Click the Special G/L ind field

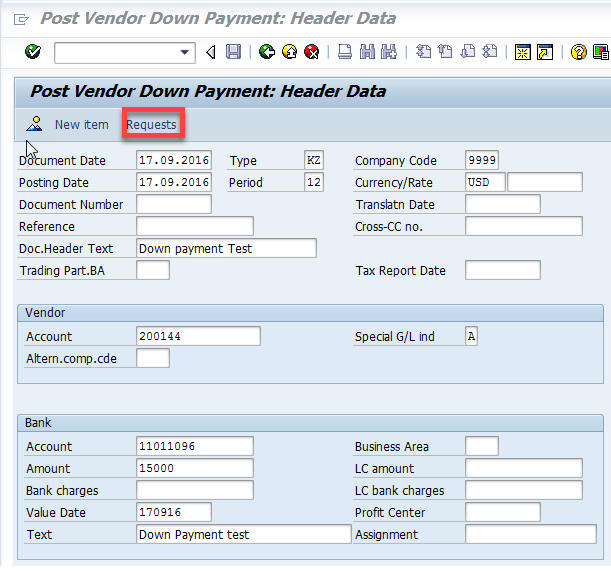(471, 336)
